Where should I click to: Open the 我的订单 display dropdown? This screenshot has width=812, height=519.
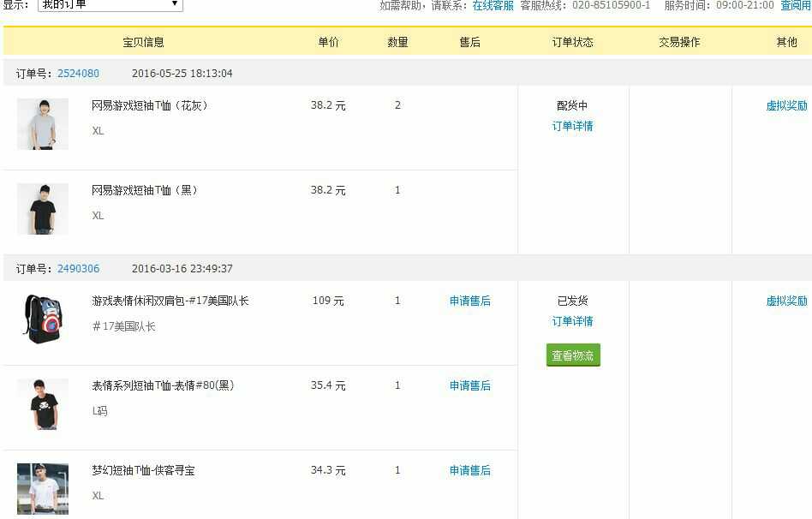(x=110, y=5)
